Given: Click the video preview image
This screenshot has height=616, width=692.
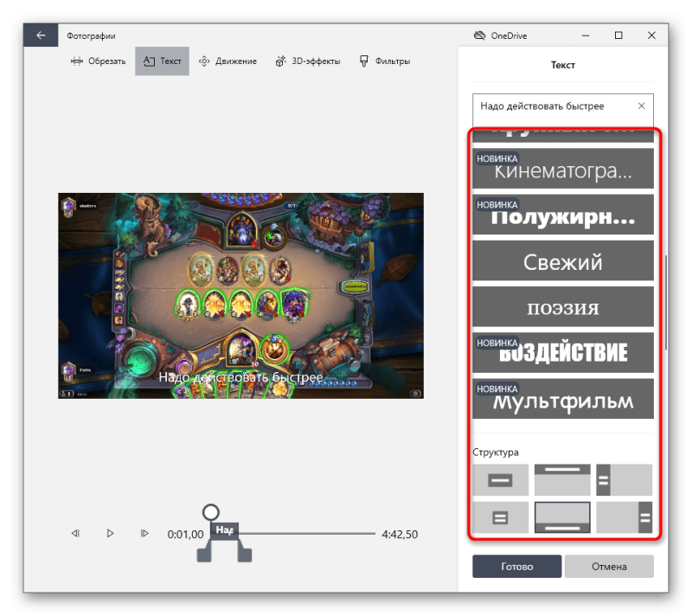Looking at the screenshot, I should pos(241,296).
